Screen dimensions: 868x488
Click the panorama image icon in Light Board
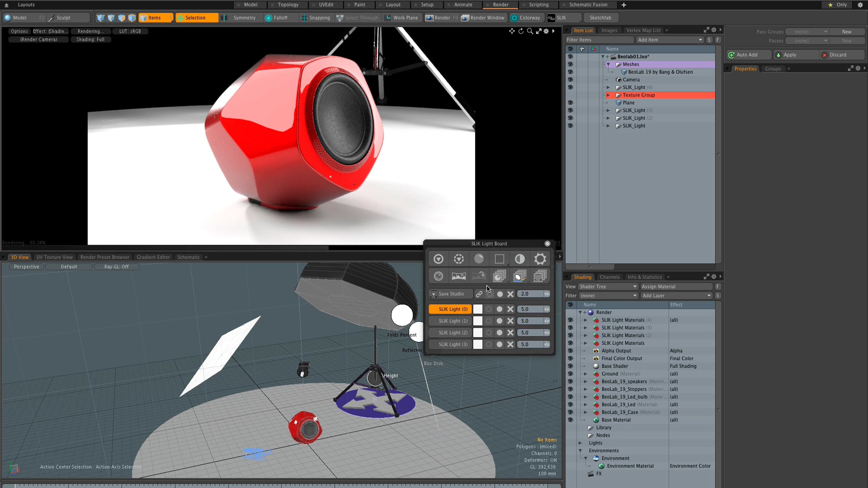click(459, 276)
